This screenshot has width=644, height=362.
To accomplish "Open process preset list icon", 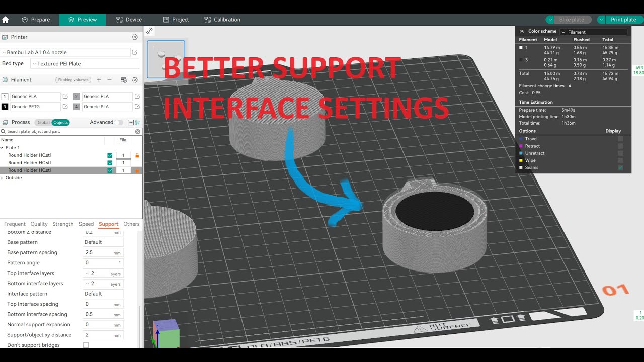I will pyautogui.click(x=131, y=122).
